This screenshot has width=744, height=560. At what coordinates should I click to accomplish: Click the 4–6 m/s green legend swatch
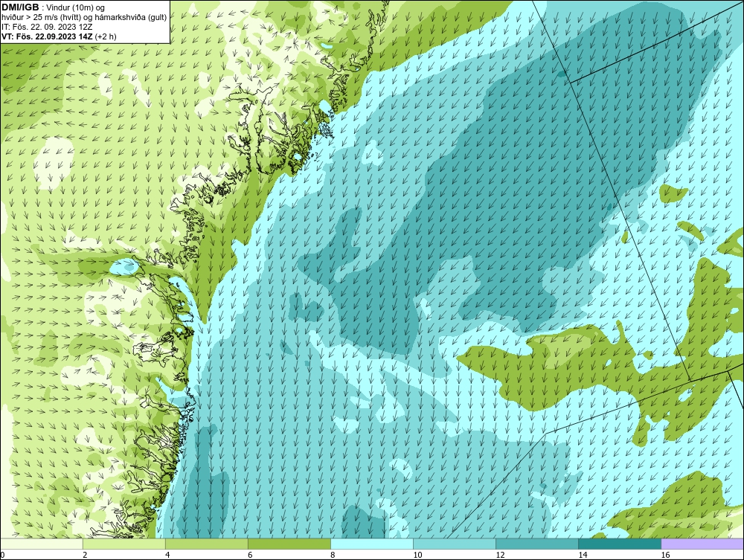pyautogui.click(x=206, y=544)
